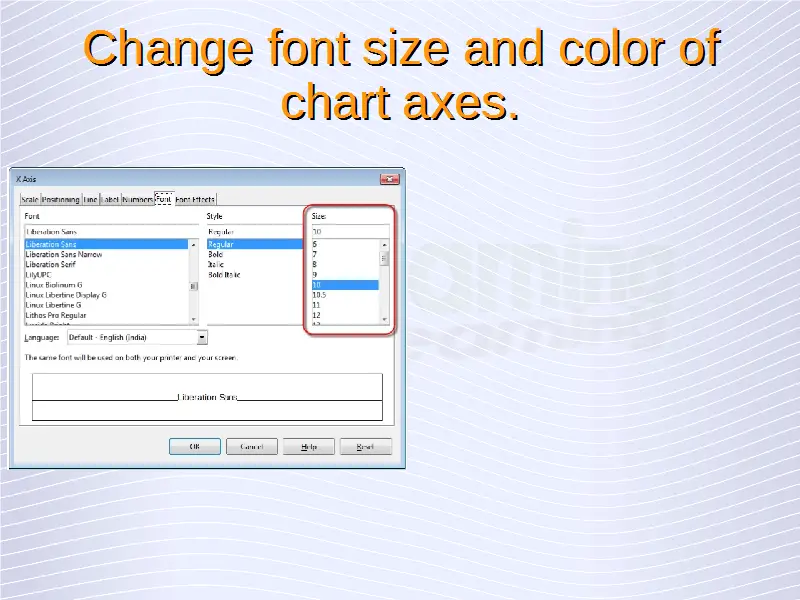800x600 pixels.
Task: Open the Numbers tab
Action: (138, 199)
